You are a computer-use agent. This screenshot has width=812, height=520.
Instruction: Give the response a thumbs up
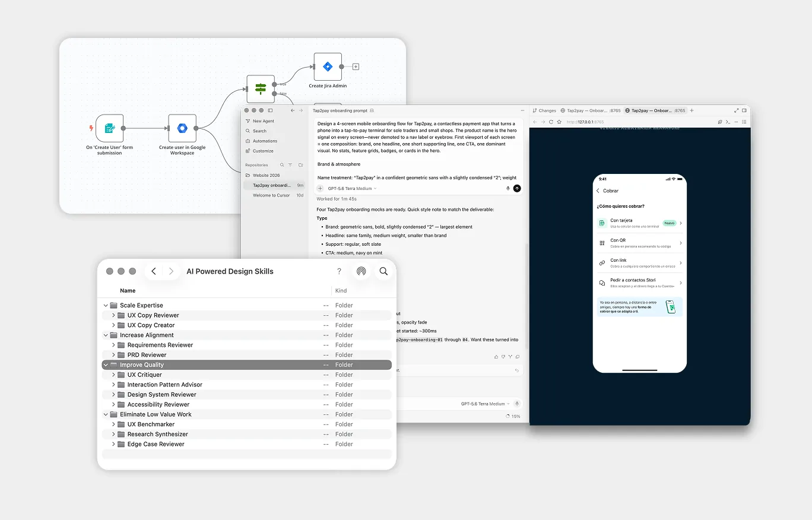tap(496, 357)
